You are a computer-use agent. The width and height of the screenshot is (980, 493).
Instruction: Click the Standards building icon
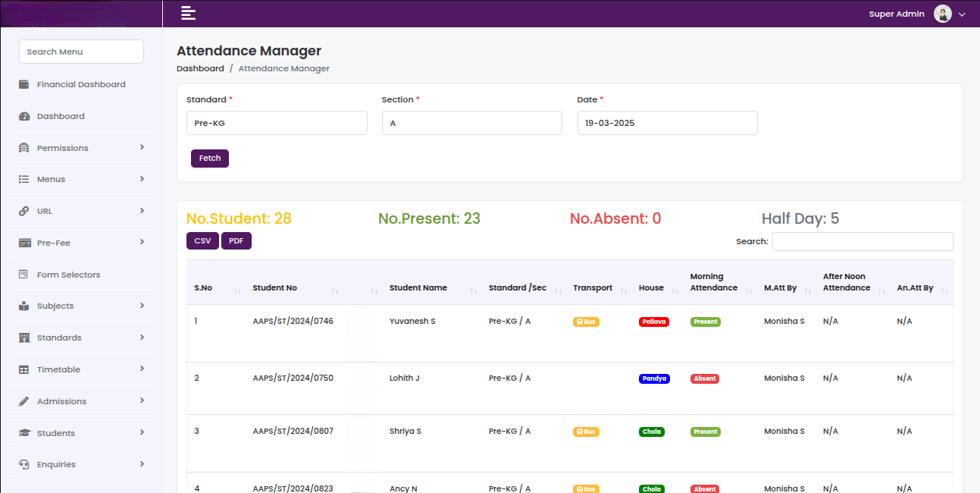click(x=23, y=338)
